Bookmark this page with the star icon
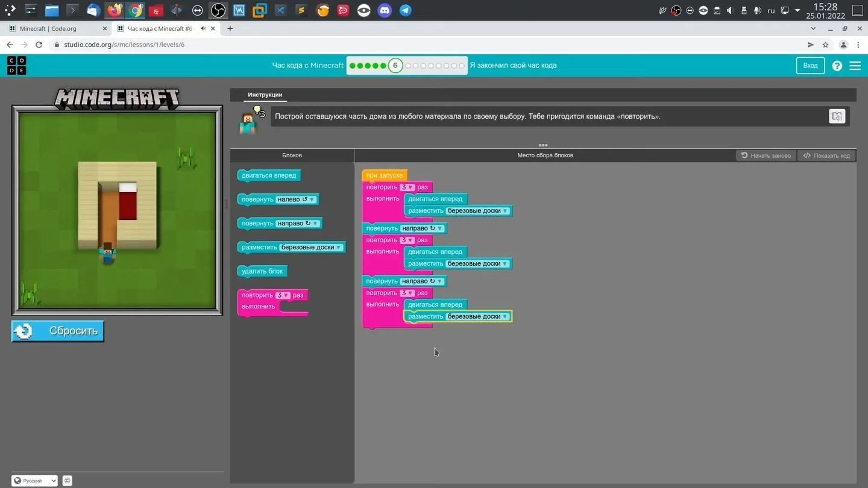The image size is (868, 488). click(x=825, y=45)
